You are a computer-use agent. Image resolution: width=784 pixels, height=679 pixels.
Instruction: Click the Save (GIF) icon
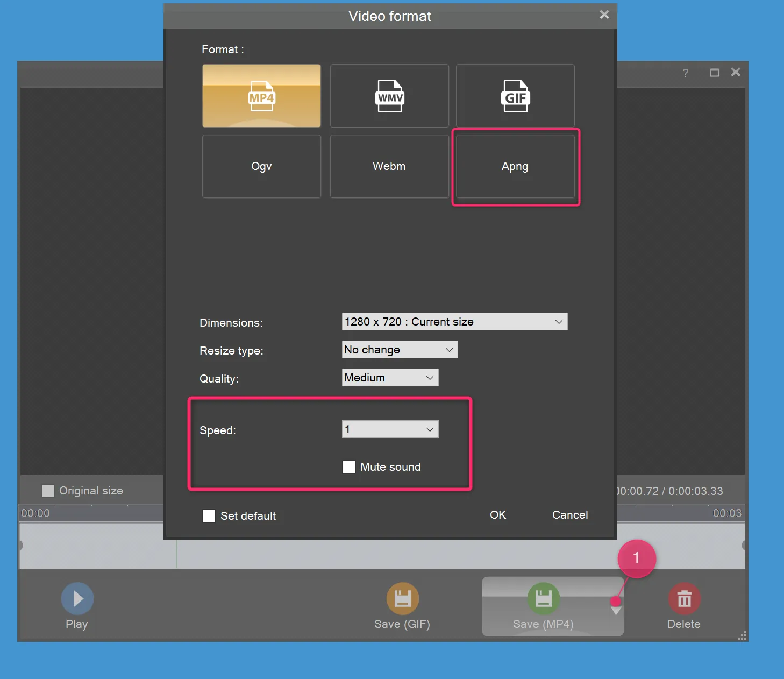[x=402, y=598]
